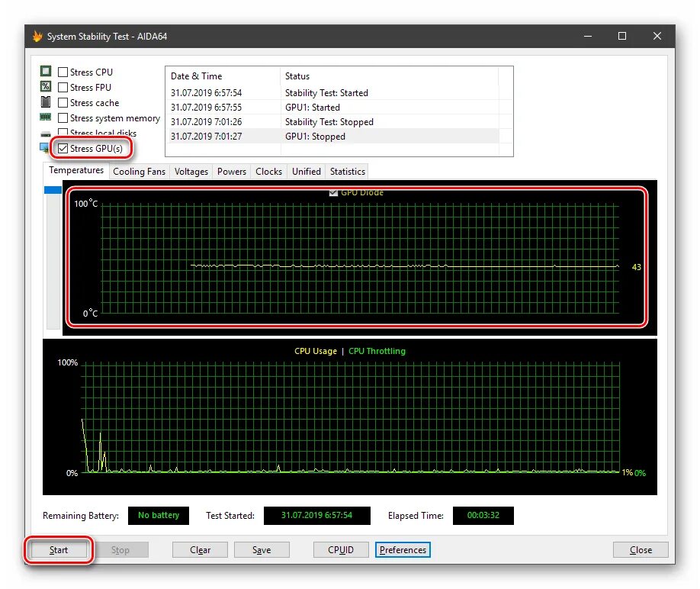Click the Start button

[59, 549]
